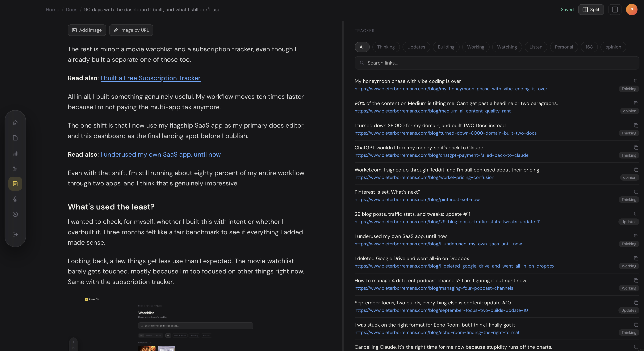This screenshot has height=351, width=644.
Task: Copy link for '90% of the content on Medium'
Action: pyautogui.click(x=636, y=103)
